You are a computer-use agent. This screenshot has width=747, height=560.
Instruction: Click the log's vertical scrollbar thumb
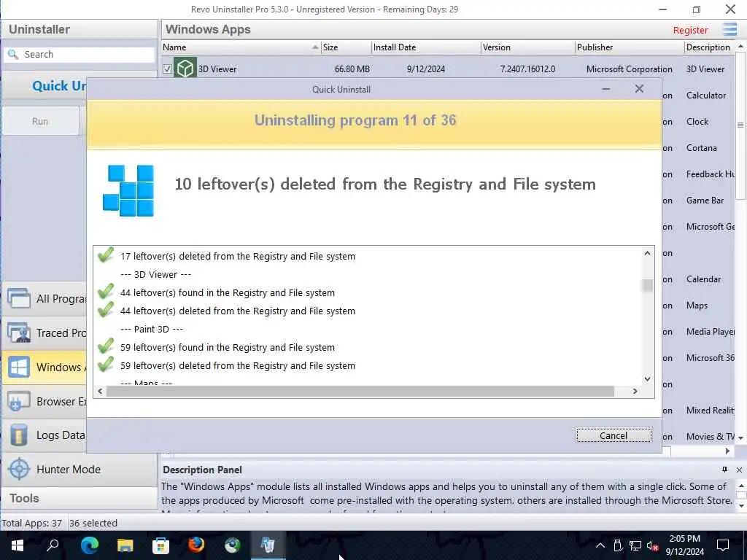click(x=647, y=285)
